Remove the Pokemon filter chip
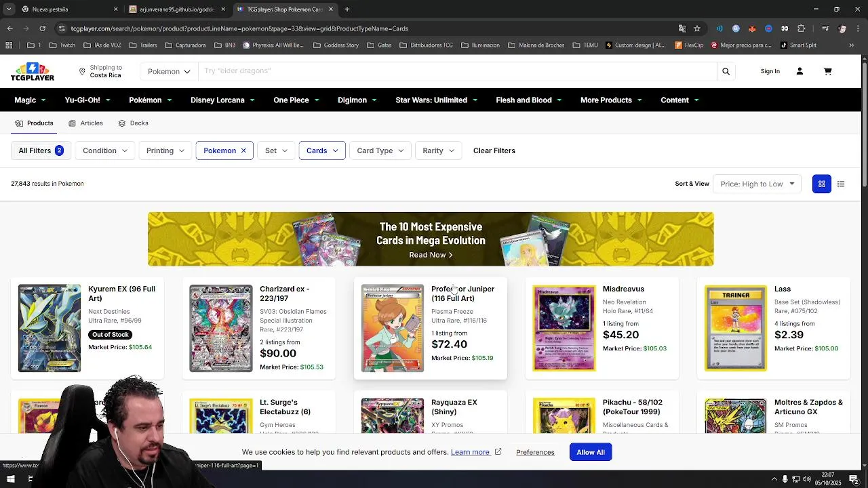868x488 pixels. (243, 150)
